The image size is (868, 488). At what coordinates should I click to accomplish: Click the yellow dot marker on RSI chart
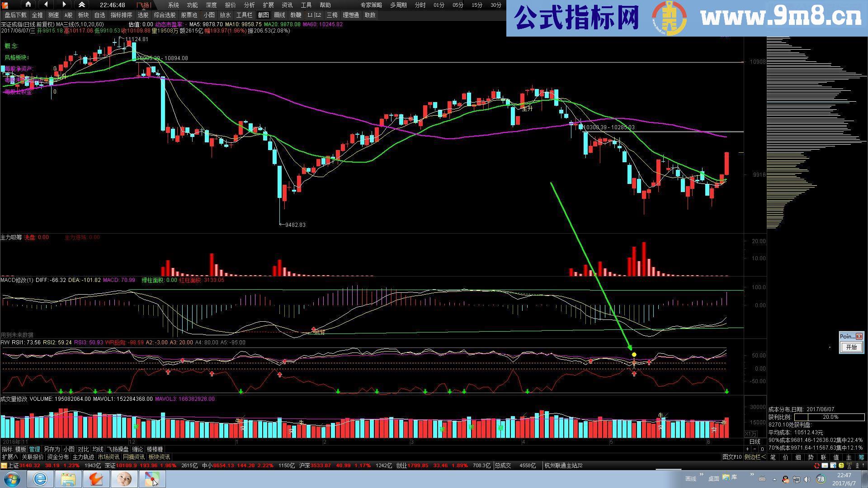[x=634, y=355]
